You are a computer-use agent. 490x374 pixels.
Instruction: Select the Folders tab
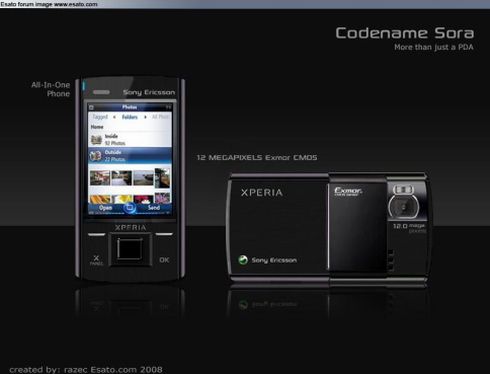point(130,117)
